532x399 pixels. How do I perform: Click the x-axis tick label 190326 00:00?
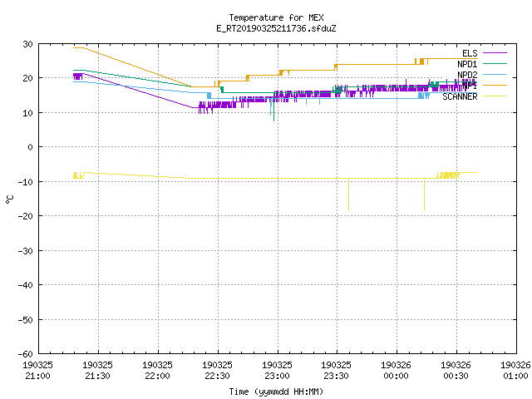[x=396, y=371]
